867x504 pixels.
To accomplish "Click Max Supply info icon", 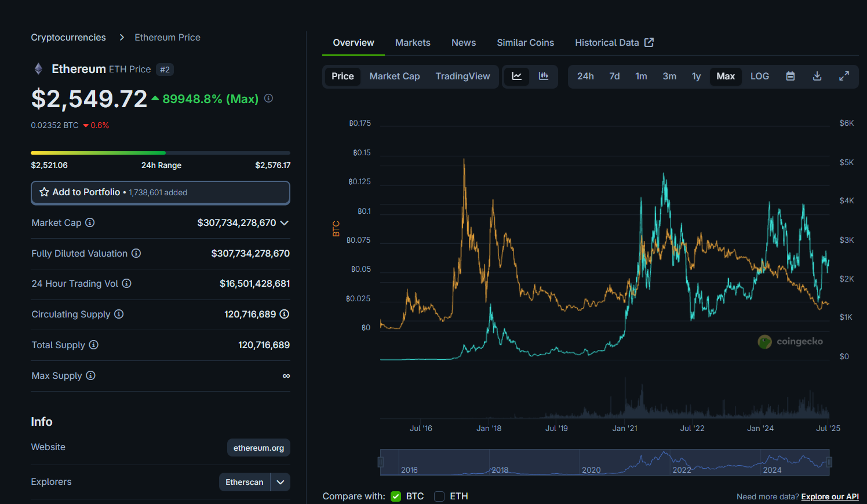I will point(90,375).
